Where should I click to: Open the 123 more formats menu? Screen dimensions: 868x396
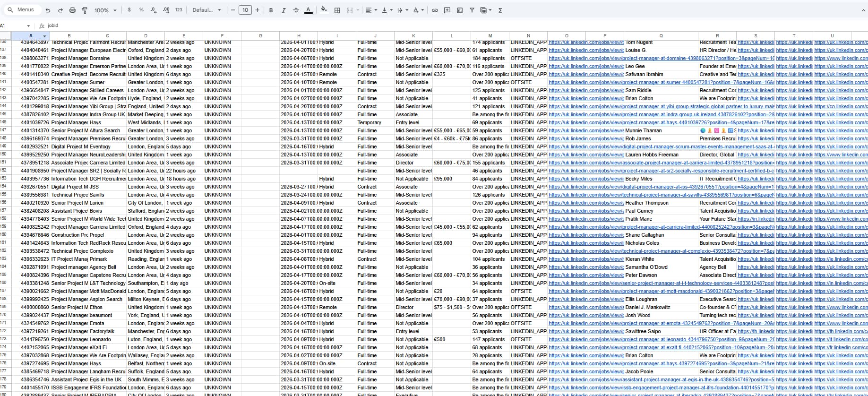[179, 10]
